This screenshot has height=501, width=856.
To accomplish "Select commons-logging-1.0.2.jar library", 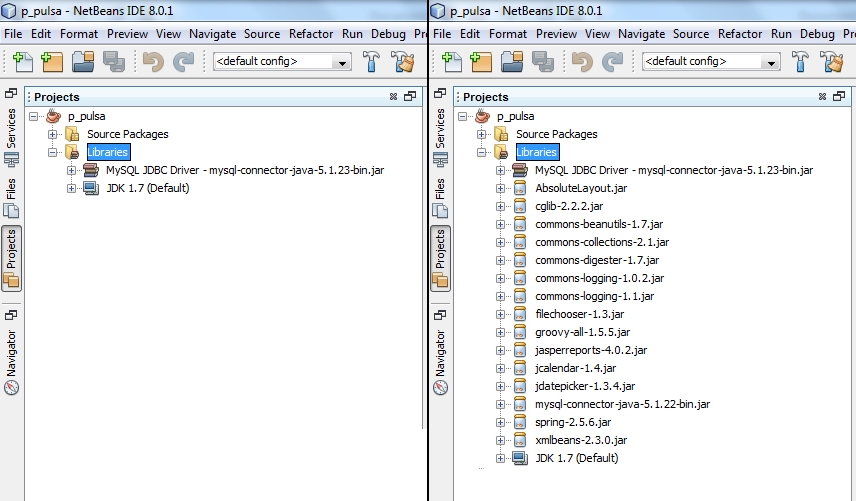I will [x=599, y=278].
